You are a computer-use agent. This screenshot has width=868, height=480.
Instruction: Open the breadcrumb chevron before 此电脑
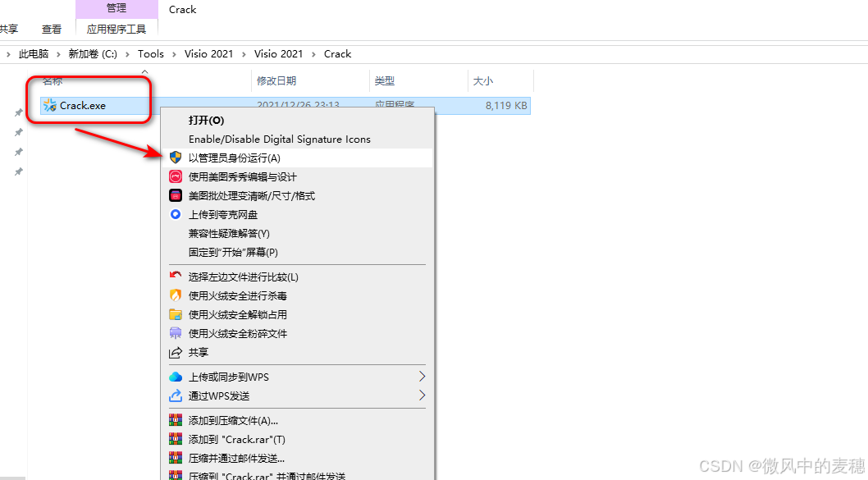8,53
